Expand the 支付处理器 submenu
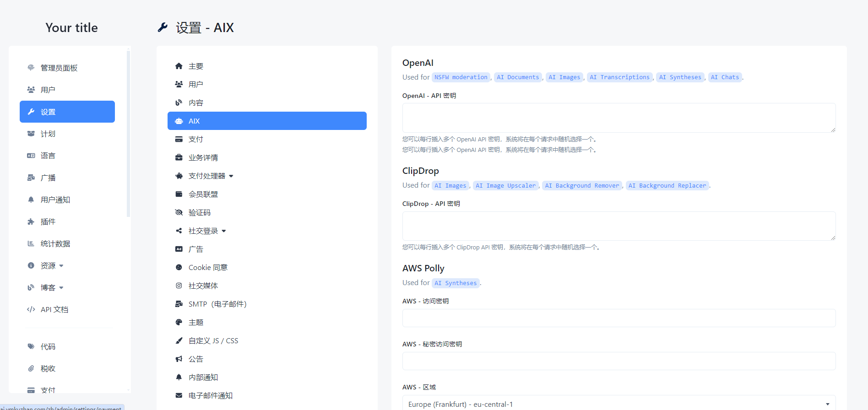Viewport: 868px width, 410px height. click(x=231, y=176)
